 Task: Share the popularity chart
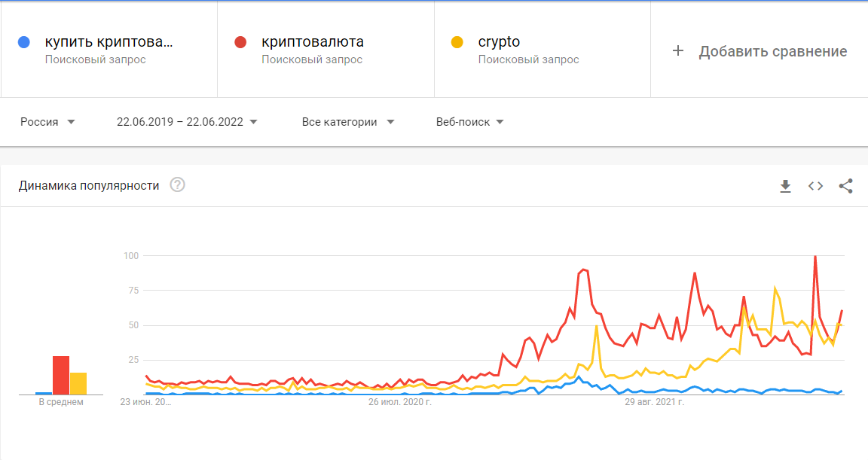point(845,186)
